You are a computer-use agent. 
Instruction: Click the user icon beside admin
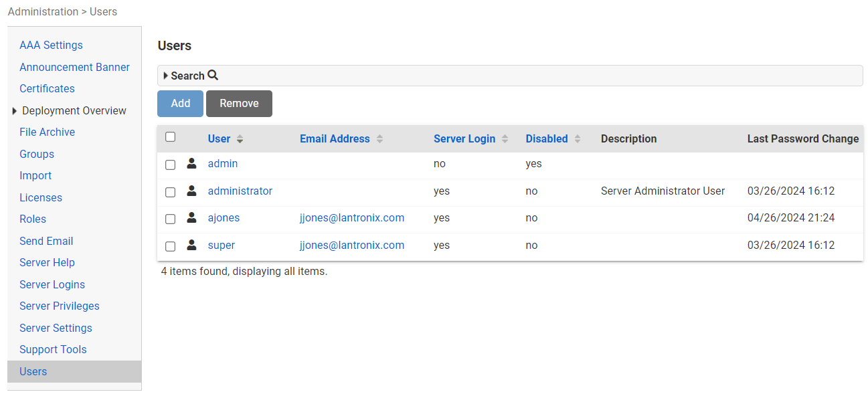point(191,163)
